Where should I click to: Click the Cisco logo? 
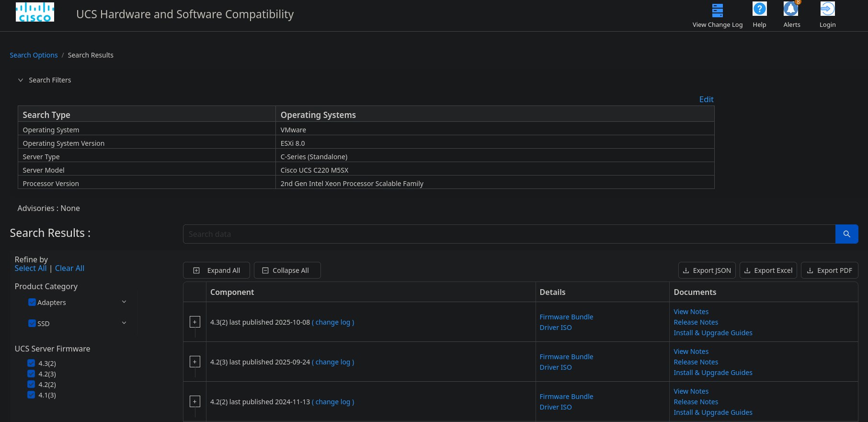[x=35, y=12]
